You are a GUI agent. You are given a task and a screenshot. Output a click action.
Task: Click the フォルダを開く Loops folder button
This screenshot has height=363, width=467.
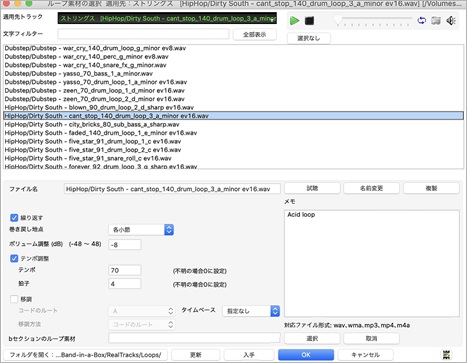85,355
